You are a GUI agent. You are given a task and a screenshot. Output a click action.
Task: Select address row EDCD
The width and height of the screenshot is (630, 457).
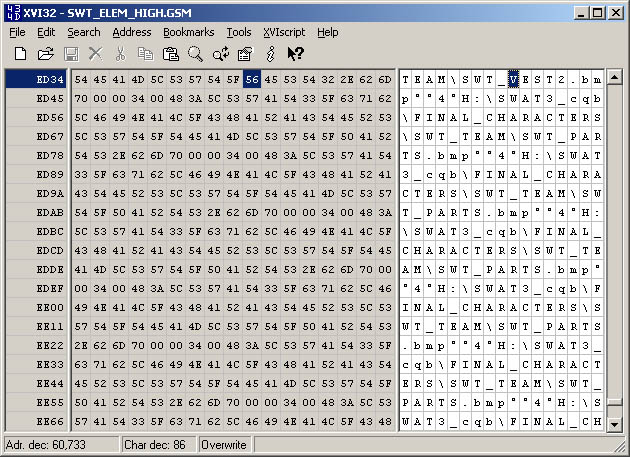tap(36, 250)
